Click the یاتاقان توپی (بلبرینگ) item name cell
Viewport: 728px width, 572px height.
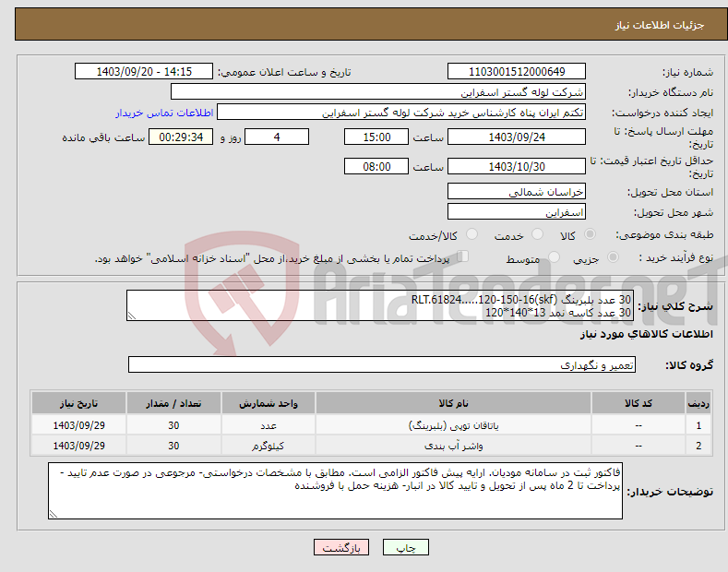(x=453, y=425)
